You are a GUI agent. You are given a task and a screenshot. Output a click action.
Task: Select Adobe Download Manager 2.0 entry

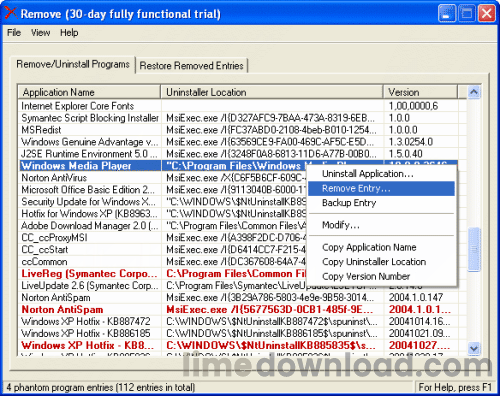click(x=90, y=226)
